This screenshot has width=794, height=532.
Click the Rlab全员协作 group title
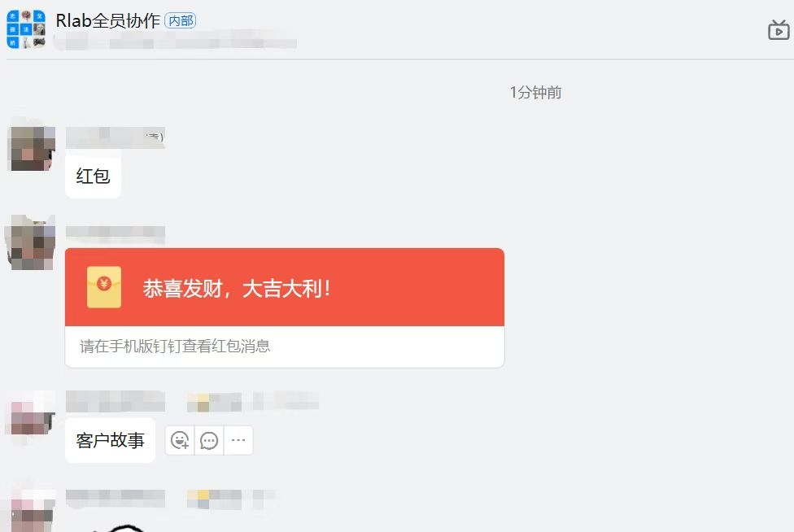[107, 21]
